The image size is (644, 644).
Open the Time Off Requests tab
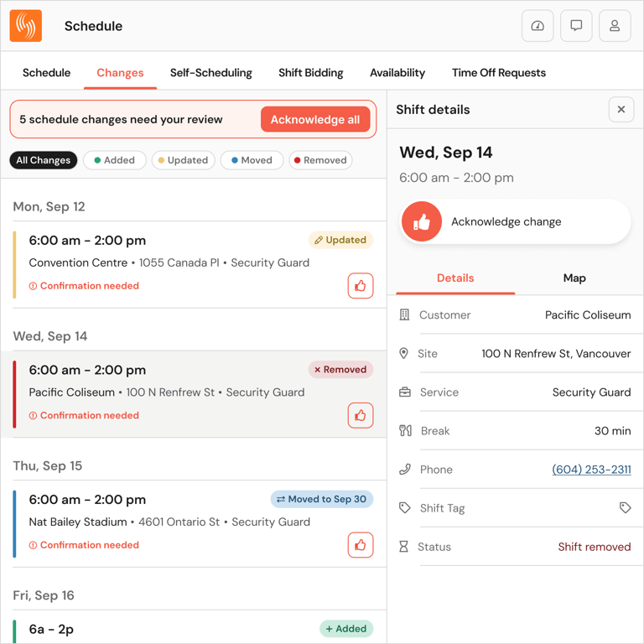(x=499, y=73)
